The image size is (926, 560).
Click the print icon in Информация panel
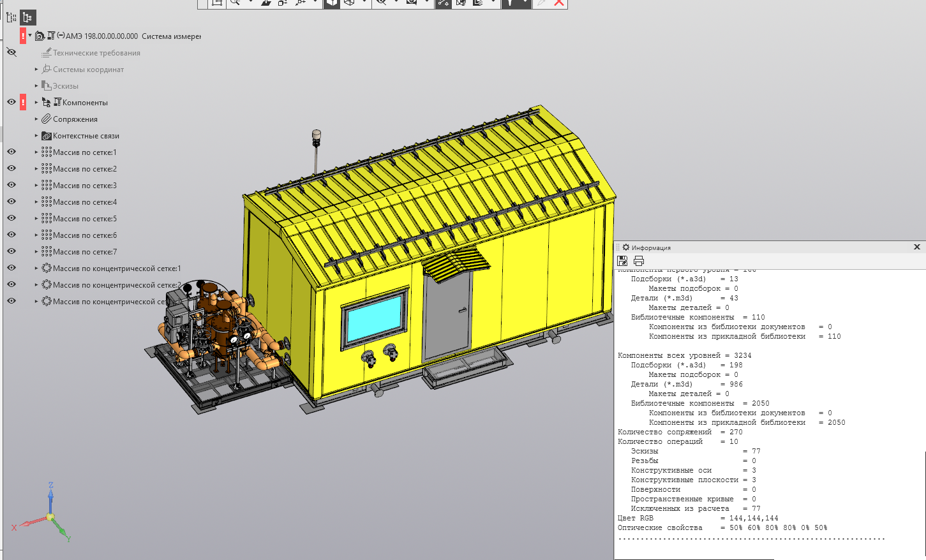point(638,261)
